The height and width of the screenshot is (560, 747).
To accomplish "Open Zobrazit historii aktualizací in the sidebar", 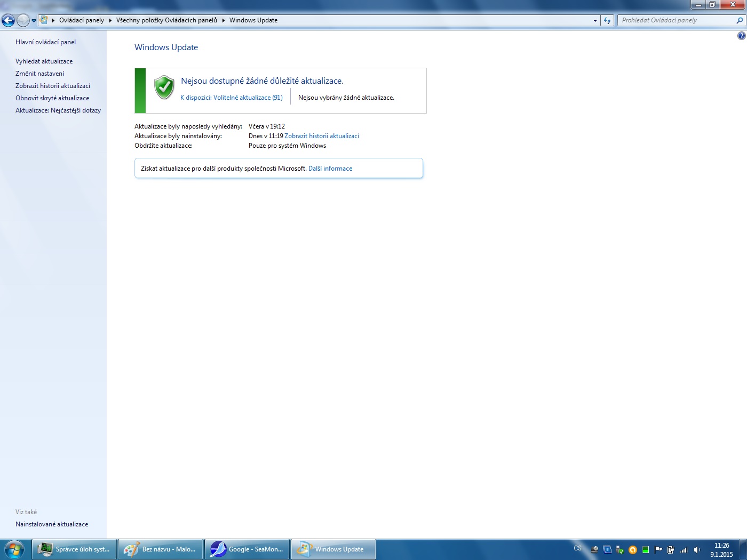I will point(53,86).
